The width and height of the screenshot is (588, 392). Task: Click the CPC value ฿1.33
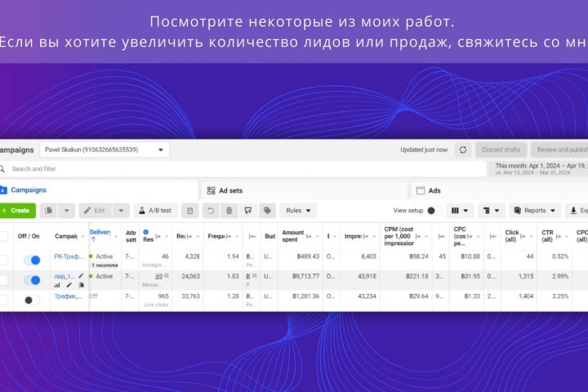pyautogui.click(x=472, y=296)
